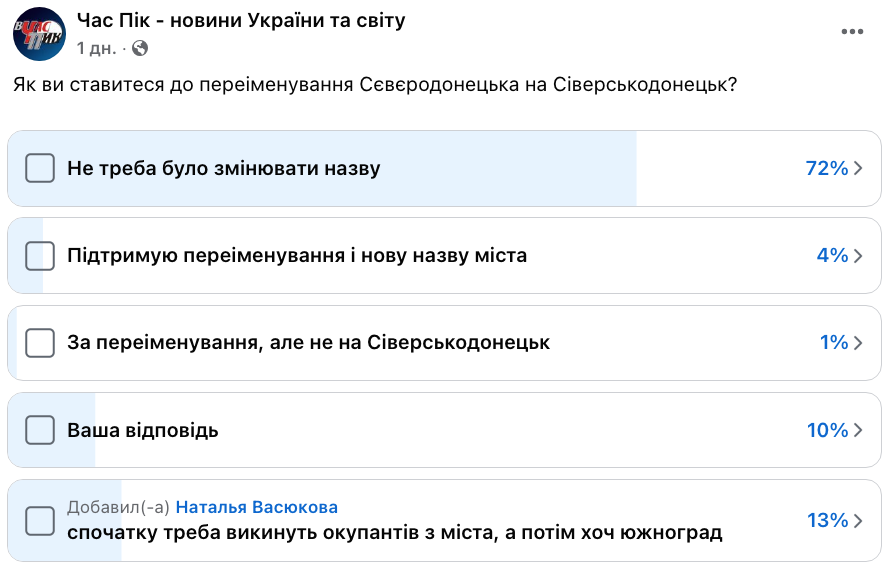The image size is (890, 570).
Task: Click the '1 дн.' post timestamp
Action: [96, 47]
